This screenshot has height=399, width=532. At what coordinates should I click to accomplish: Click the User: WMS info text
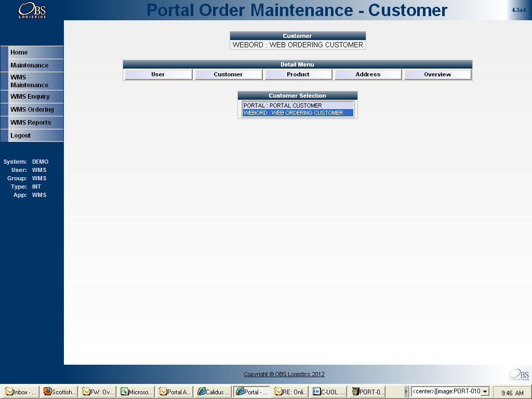coord(29,170)
